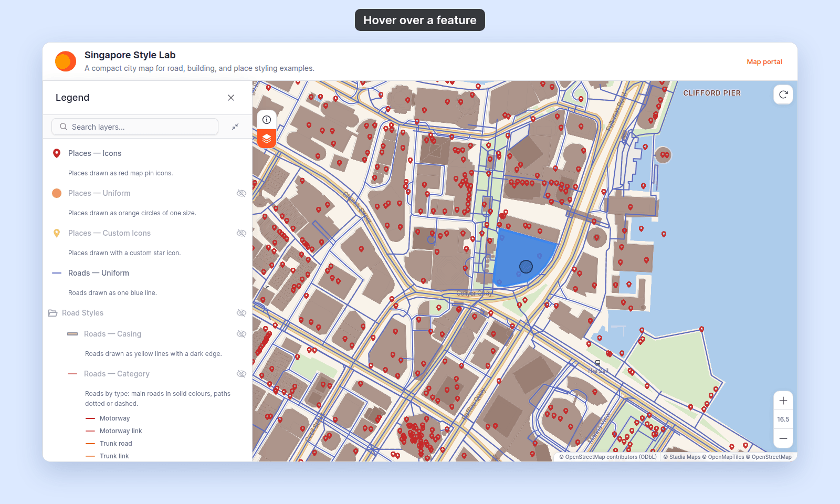Screen dimensions: 840x504
Task: Select the Places — Custom Icons label
Action: [x=109, y=233]
